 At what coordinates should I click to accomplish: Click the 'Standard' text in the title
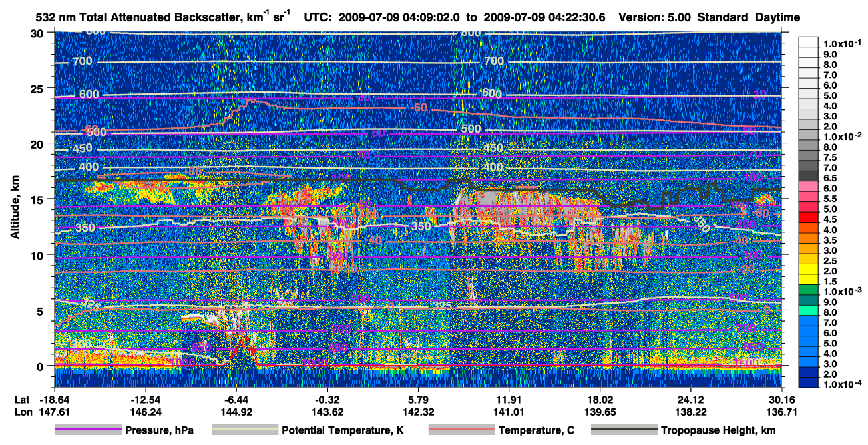[723, 17]
